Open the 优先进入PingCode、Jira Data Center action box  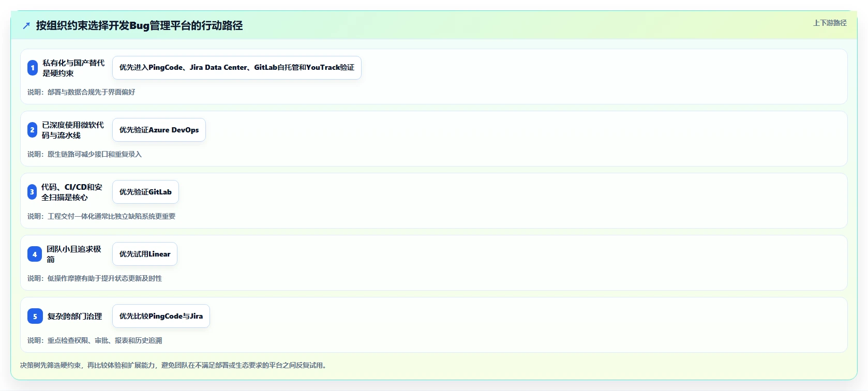point(237,68)
